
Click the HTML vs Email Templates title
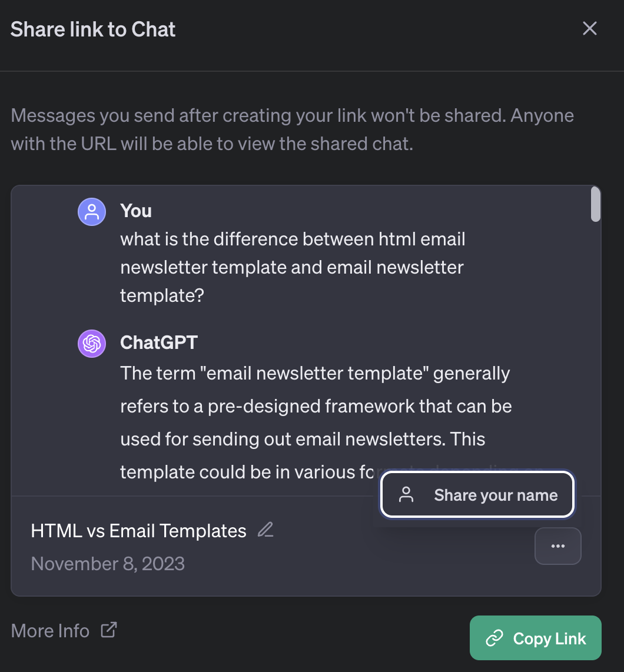138,531
